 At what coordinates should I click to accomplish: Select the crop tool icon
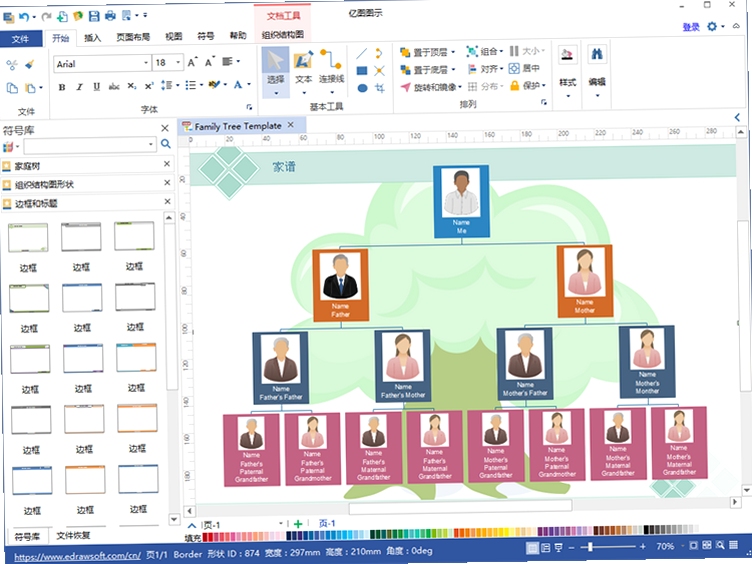pyautogui.click(x=380, y=88)
